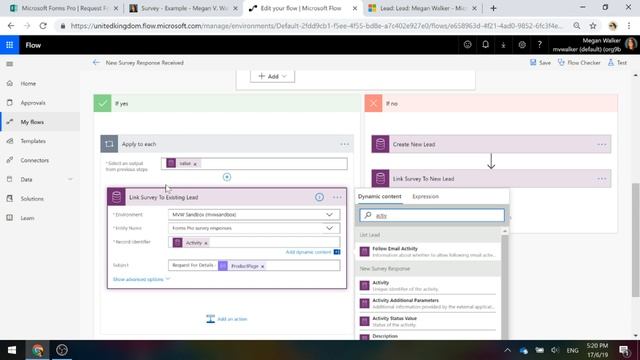Save the flow
640x360 pixels.
[540, 63]
